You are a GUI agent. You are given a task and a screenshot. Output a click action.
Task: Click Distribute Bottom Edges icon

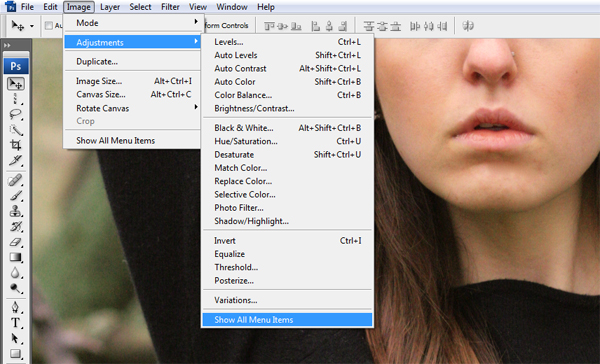point(396,26)
